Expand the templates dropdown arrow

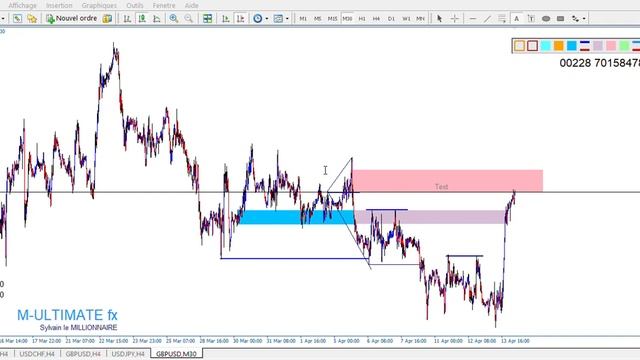click(x=287, y=19)
